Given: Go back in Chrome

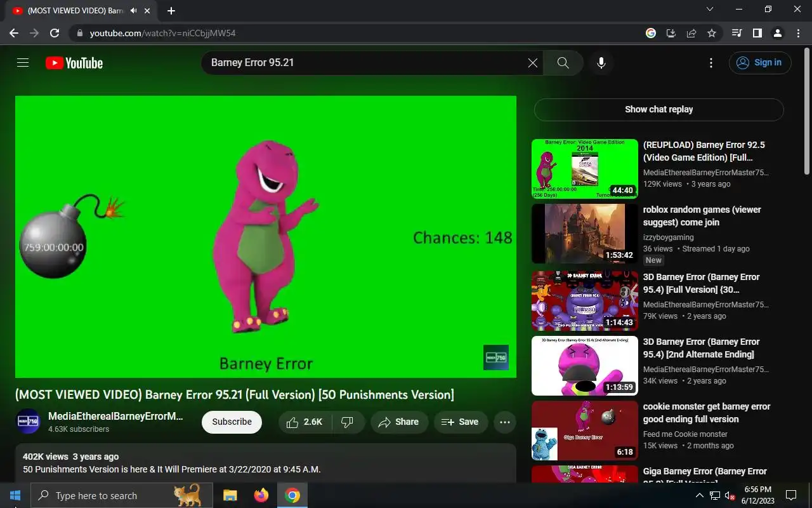Looking at the screenshot, I should point(14,33).
